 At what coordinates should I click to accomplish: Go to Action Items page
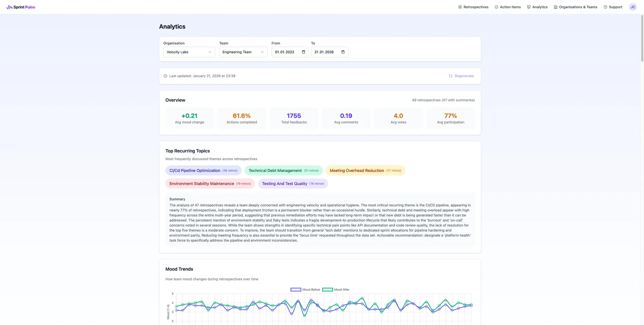coord(508,7)
